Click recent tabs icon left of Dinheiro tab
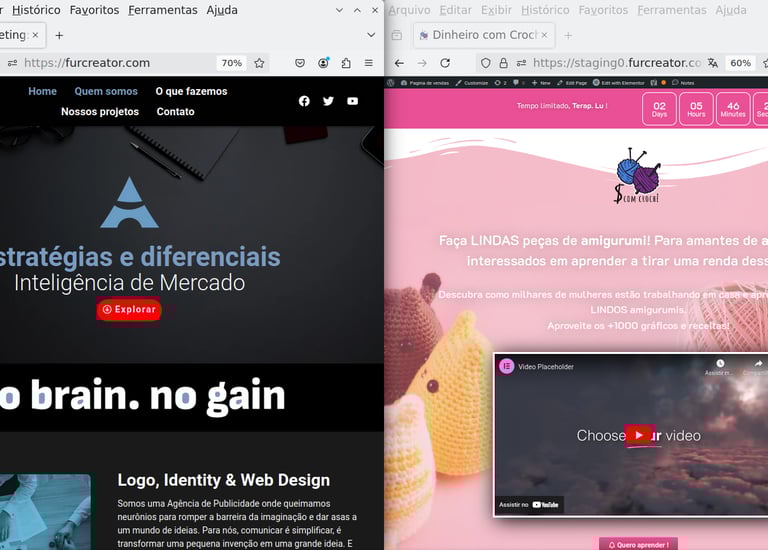The height and width of the screenshot is (550, 768). (397, 35)
